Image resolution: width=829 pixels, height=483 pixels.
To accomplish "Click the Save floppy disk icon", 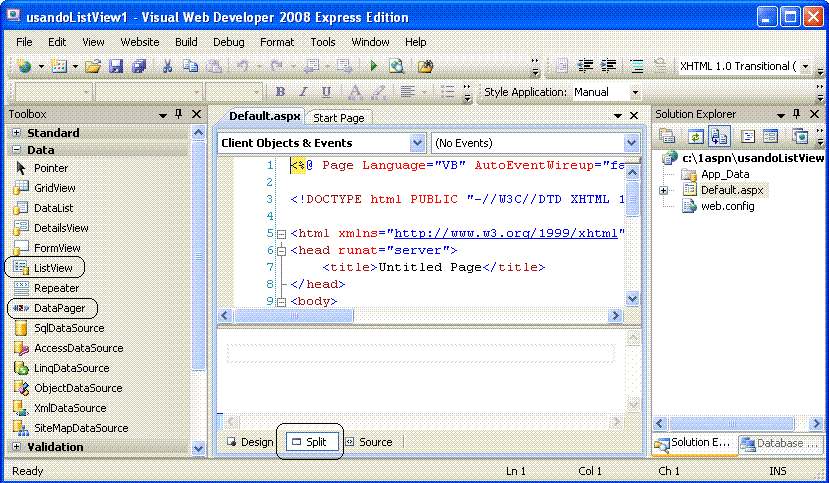I will click(x=116, y=66).
